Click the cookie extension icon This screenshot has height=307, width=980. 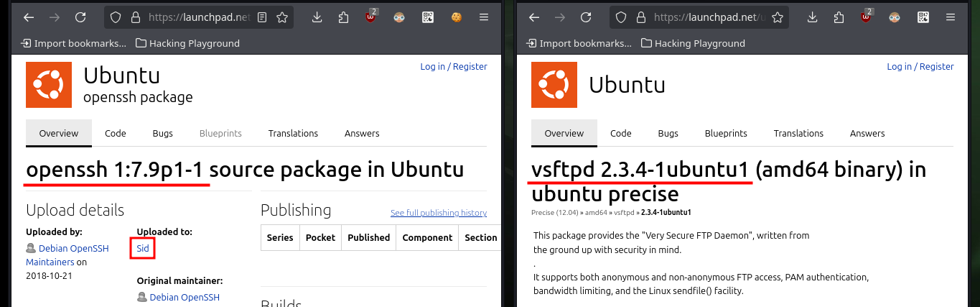(455, 17)
